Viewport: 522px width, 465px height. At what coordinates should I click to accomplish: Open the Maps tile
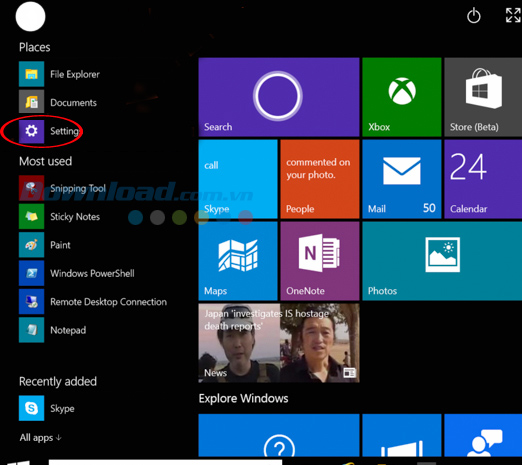(238, 261)
